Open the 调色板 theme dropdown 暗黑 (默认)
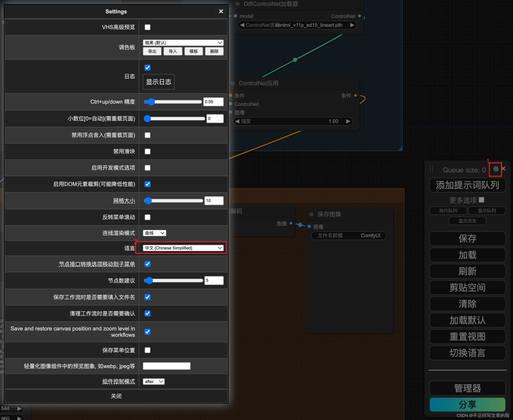Image resolution: width=513 pixels, height=420 pixels. coord(183,43)
